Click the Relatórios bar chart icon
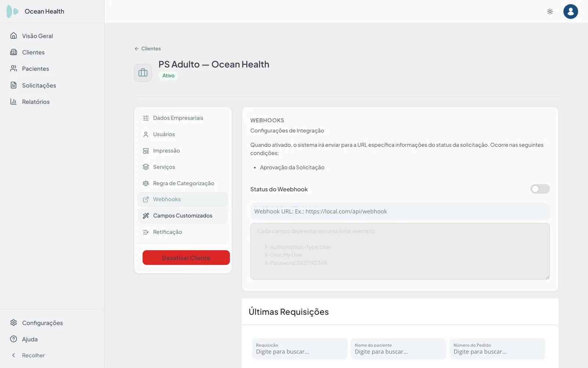This screenshot has height=368, width=588. coord(14,102)
